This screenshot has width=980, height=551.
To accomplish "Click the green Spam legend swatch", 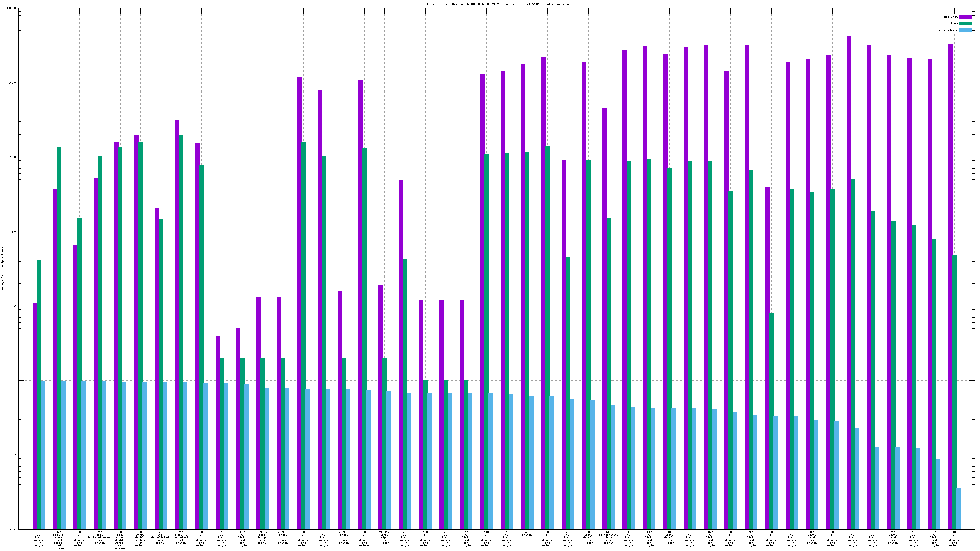I will point(965,23).
